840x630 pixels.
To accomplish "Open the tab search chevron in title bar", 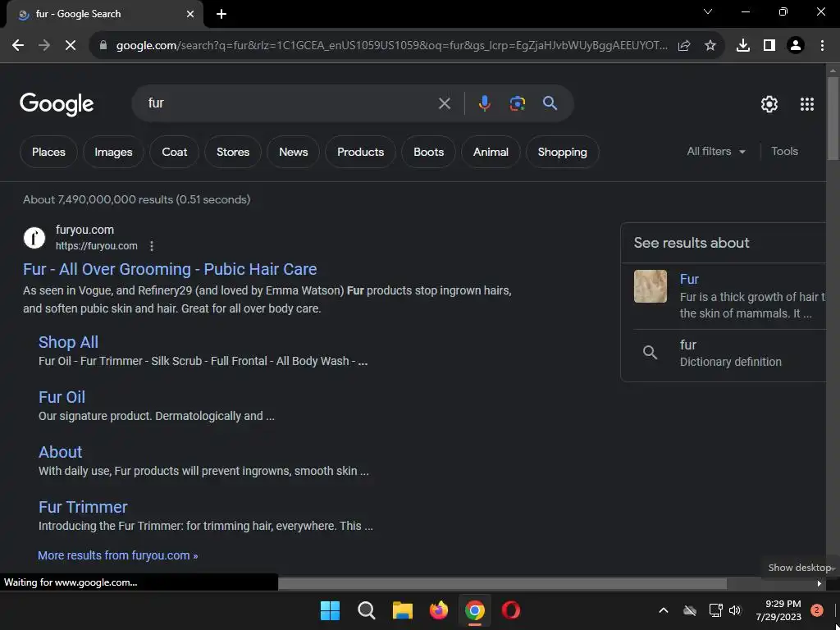I will [x=708, y=11].
